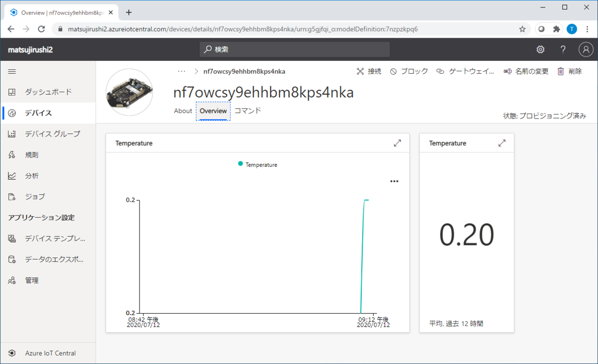This screenshot has height=364, width=598.
Task: Toggle the Temperature legend entry
Action: pyautogui.click(x=258, y=164)
